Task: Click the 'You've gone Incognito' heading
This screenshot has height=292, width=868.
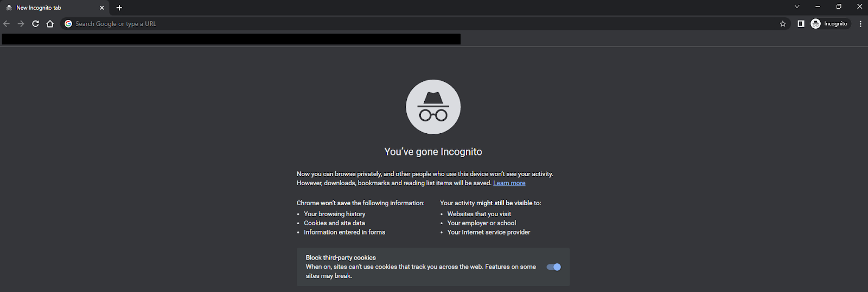Action: [433, 152]
